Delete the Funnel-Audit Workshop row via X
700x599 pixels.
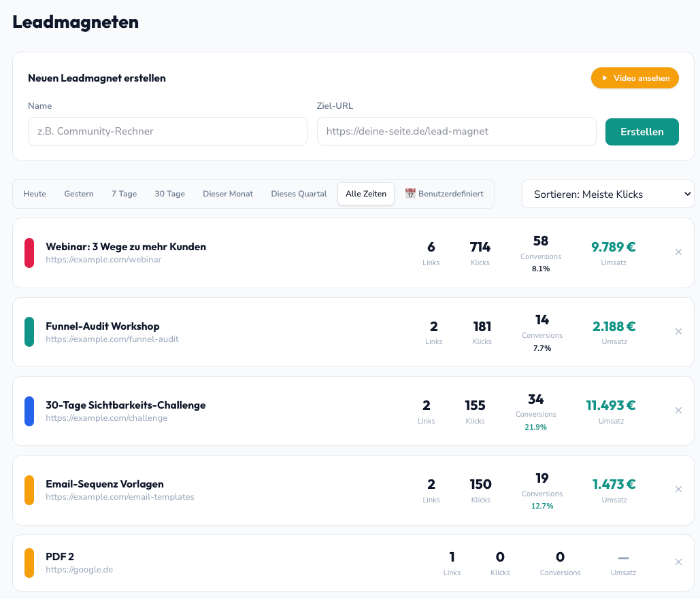(x=678, y=332)
